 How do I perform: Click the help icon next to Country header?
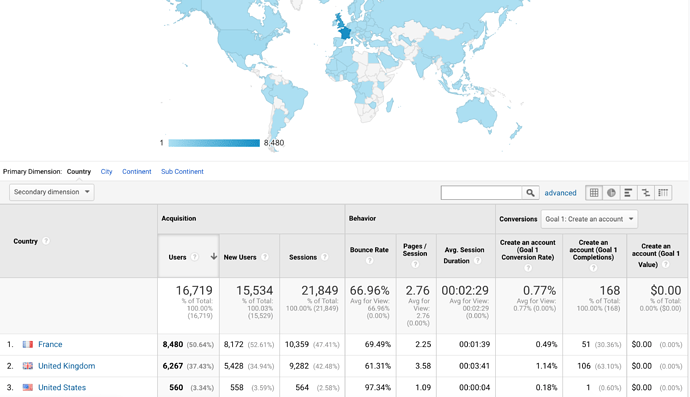(46, 241)
